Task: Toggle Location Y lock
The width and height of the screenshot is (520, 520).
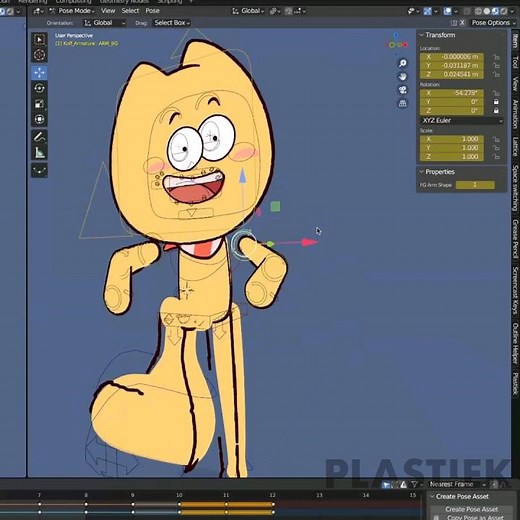Action: click(496, 66)
